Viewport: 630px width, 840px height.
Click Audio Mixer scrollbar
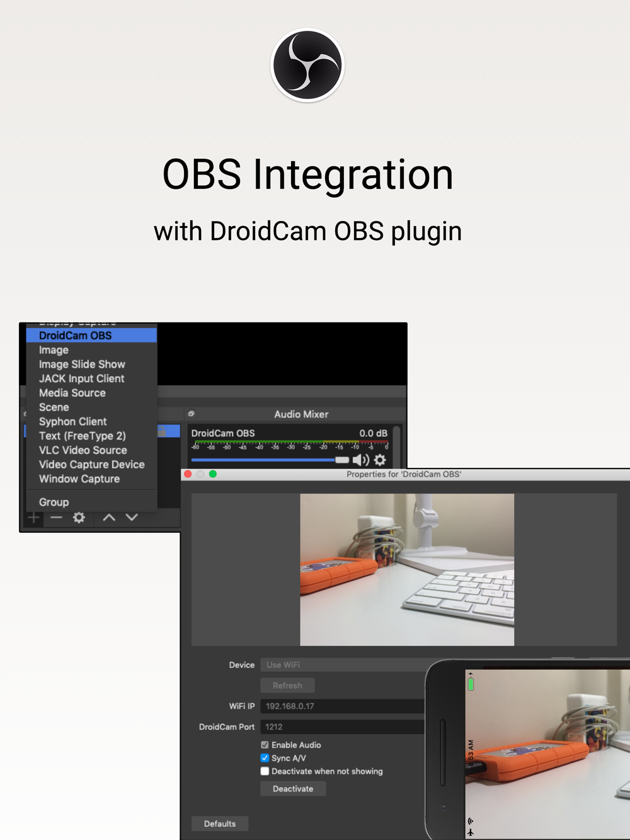point(396,447)
